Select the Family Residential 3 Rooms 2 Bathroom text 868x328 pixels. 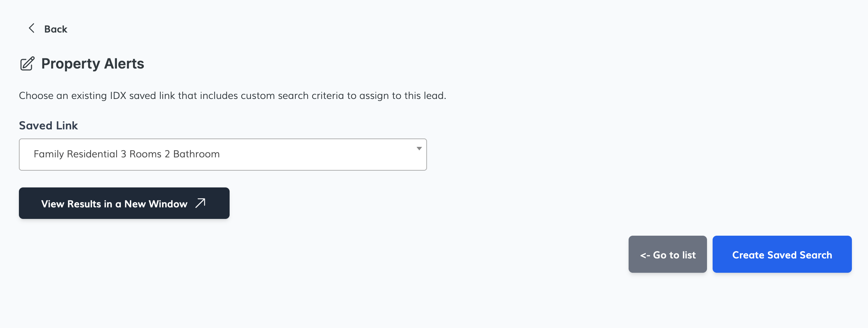[x=127, y=154]
